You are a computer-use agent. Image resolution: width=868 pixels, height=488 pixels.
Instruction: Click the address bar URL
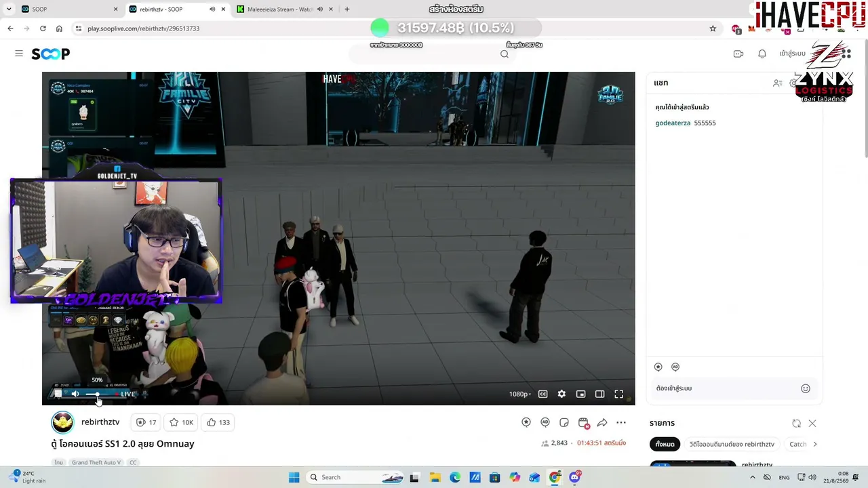pyautogui.click(x=144, y=28)
